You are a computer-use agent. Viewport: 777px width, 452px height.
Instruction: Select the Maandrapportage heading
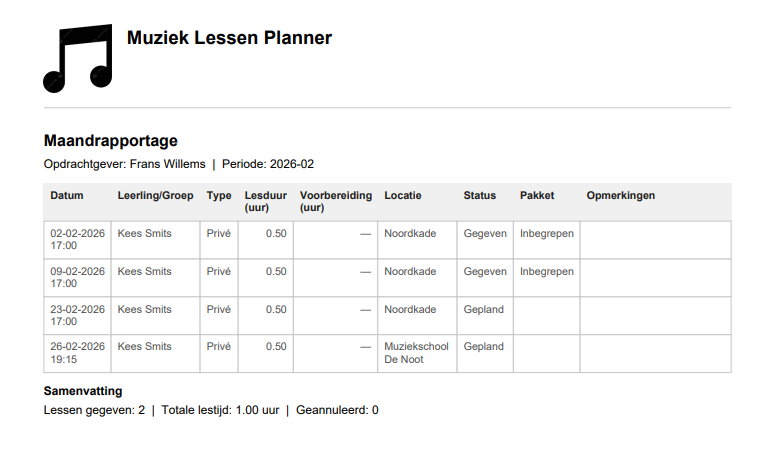tap(110, 141)
